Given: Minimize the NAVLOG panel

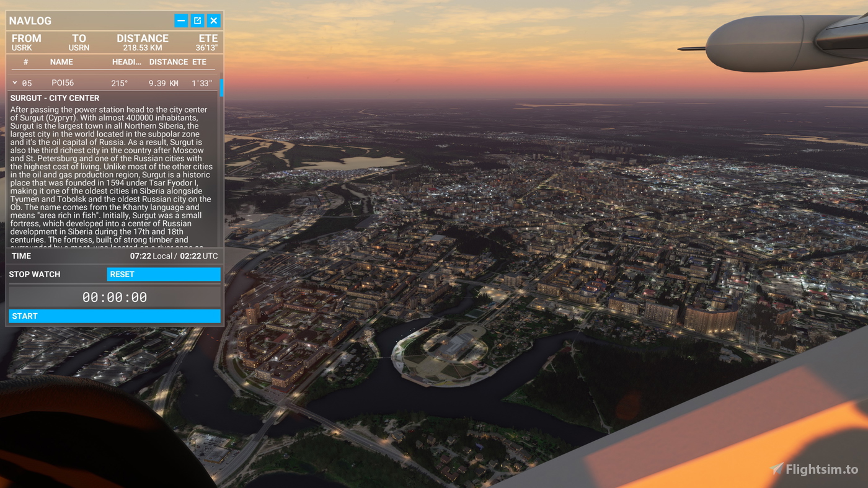Looking at the screenshot, I should (x=181, y=20).
